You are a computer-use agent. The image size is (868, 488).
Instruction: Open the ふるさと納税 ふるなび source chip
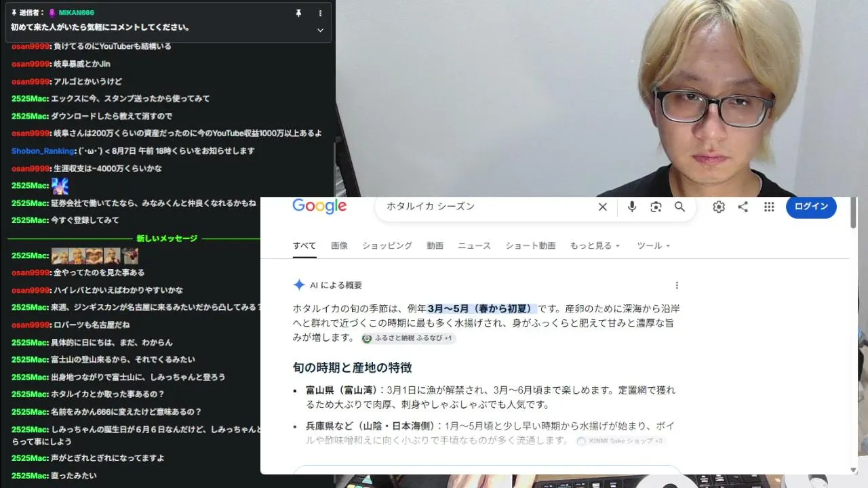point(408,338)
